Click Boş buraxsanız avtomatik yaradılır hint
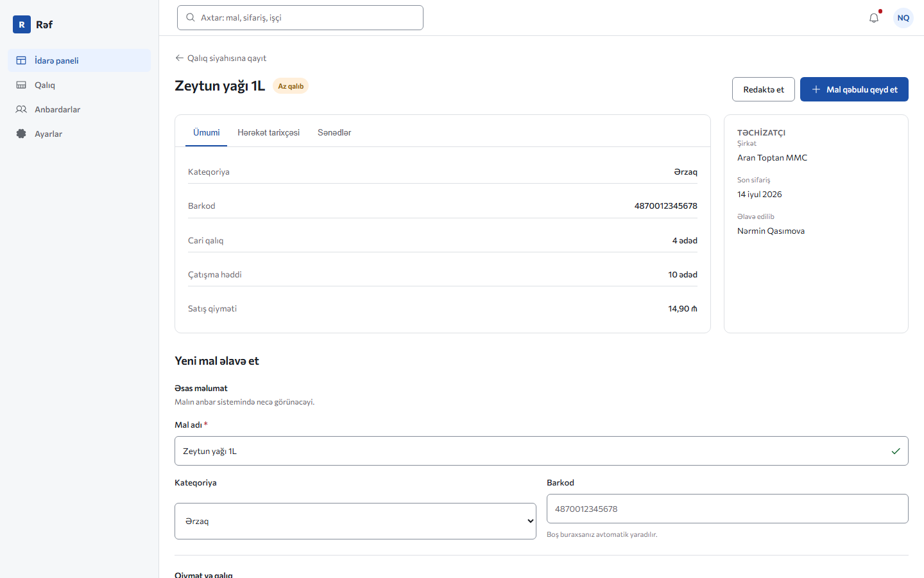Viewport: 924px width, 578px height. [x=602, y=534]
